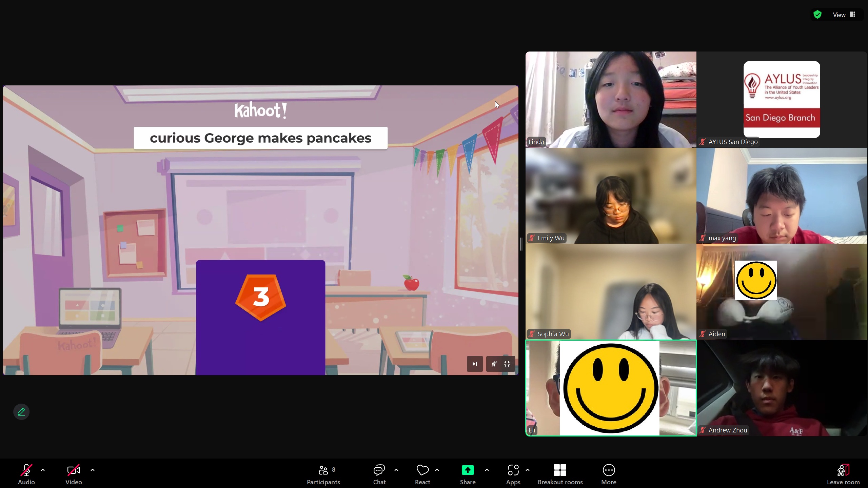Select Sophia Wu's video tile
The height and width of the screenshot is (488, 868).
pyautogui.click(x=611, y=291)
